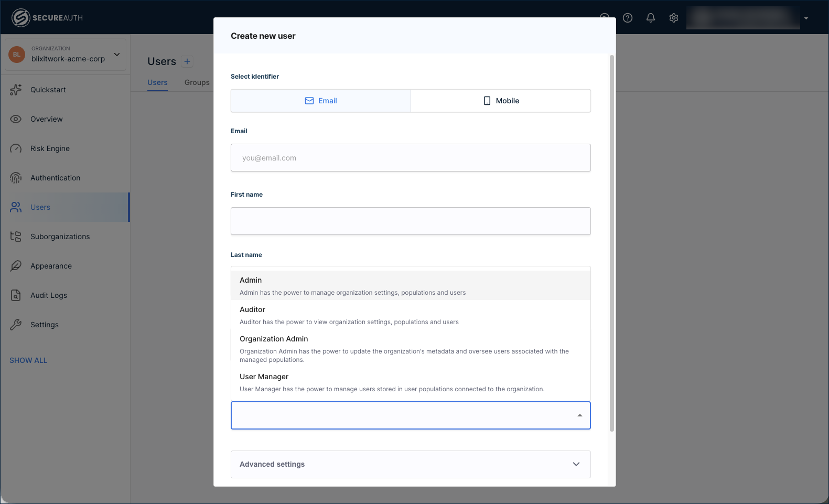Click the plus icon beside Users heading

click(x=187, y=61)
